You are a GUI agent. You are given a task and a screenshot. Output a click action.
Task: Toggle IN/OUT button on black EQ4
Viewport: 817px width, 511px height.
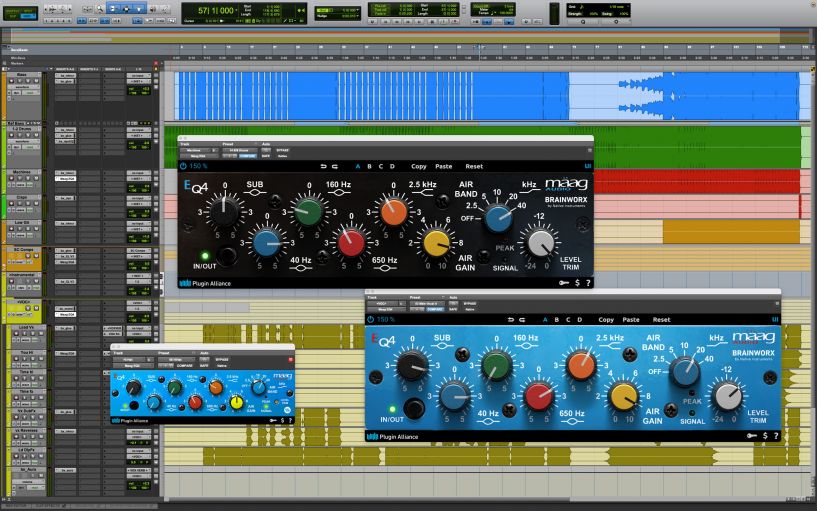(227, 256)
